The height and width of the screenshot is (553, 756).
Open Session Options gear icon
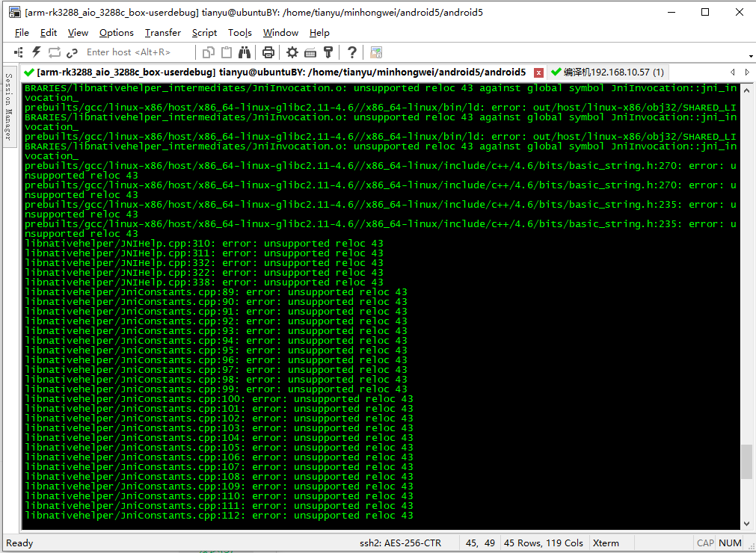pos(292,52)
